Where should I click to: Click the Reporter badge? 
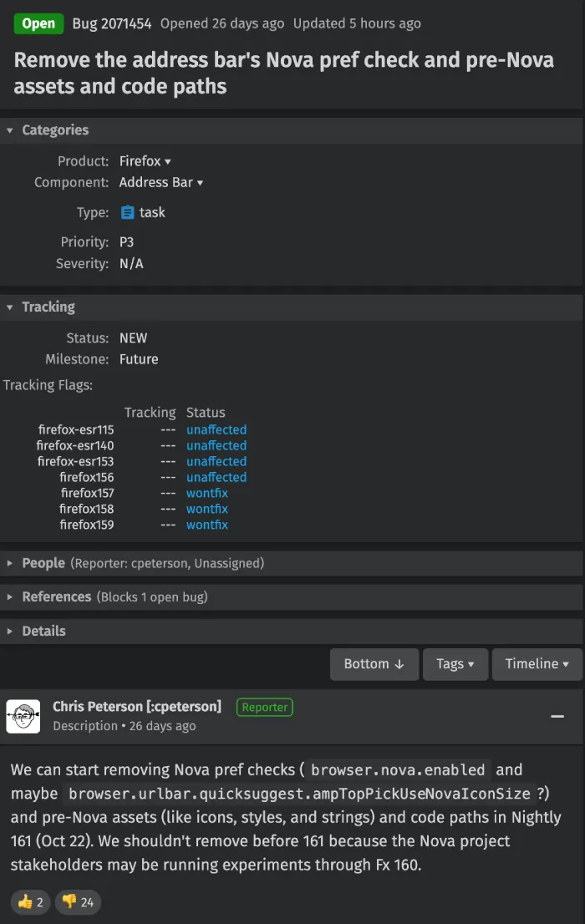pyautogui.click(x=264, y=707)
